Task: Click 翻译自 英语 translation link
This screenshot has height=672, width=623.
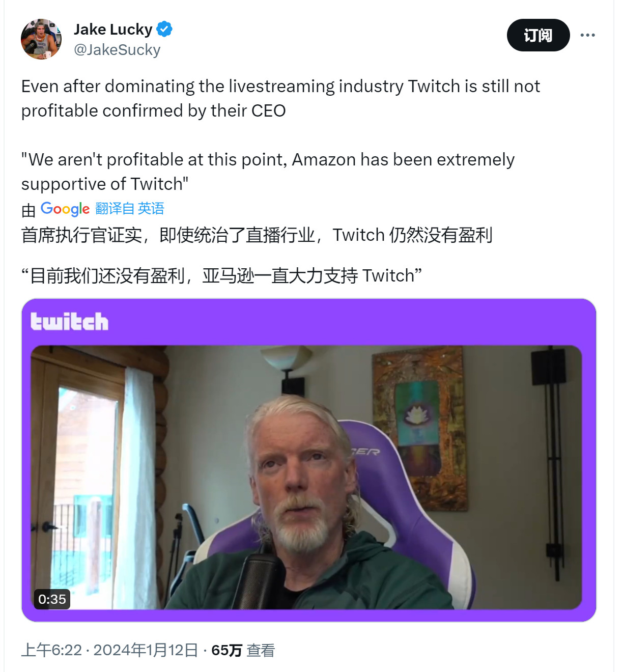Action: click(130, 209)
